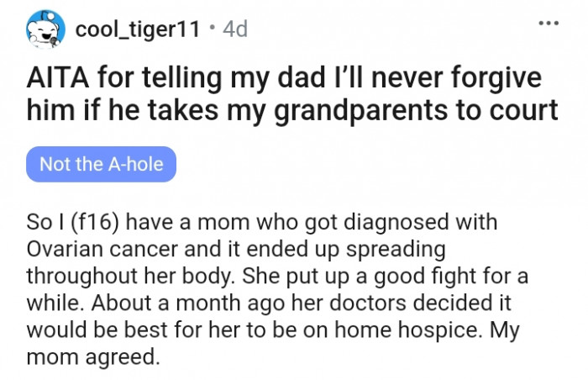Click the 4d post timestamp
The height and width of the screenshot is (380, 588).
(x=236, y=29)
